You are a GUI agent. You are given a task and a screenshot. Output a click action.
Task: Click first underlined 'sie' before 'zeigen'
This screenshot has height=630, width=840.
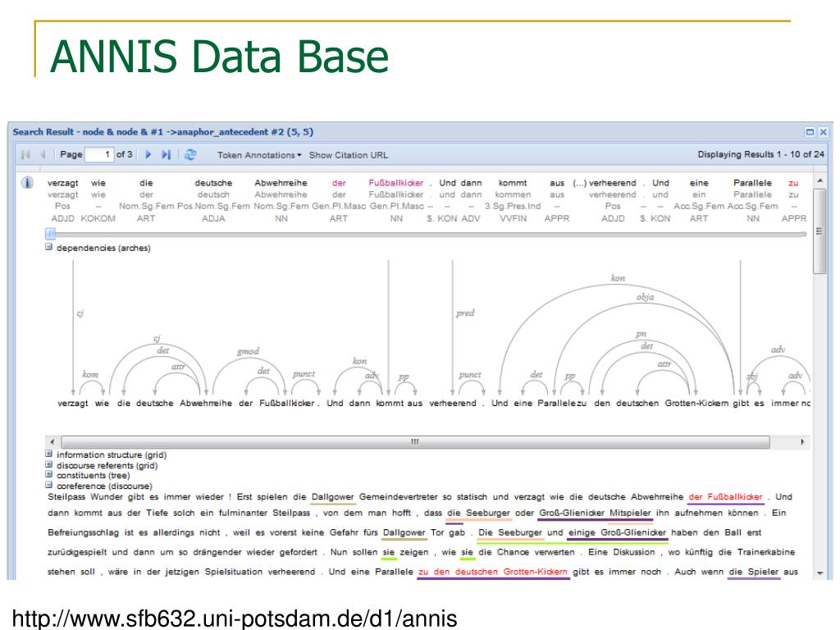[388, 552]
